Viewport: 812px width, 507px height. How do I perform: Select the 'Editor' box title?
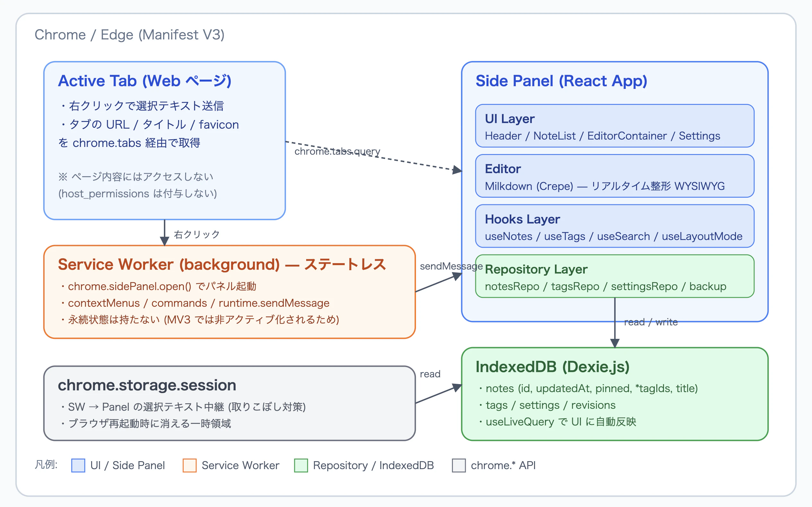tap(503, 169)
